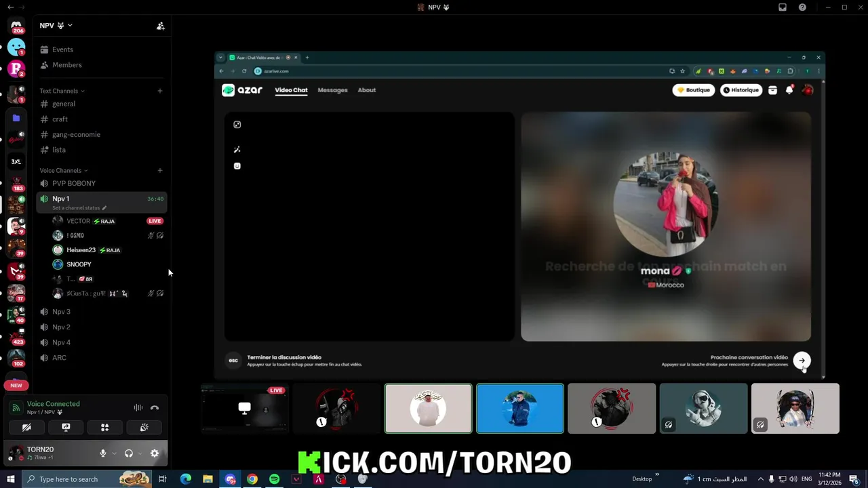The image size is (868, 488).
Task: Open input device options arrow beside microphone
Action: 114,453
